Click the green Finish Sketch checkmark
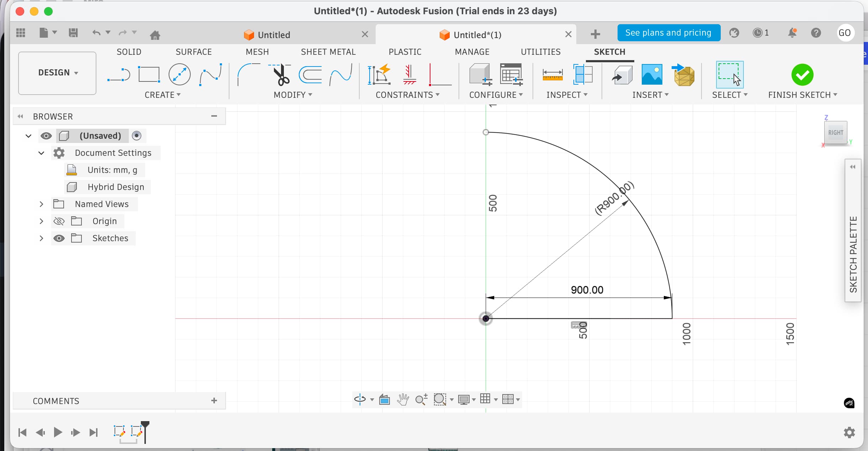 coord(802,75)
